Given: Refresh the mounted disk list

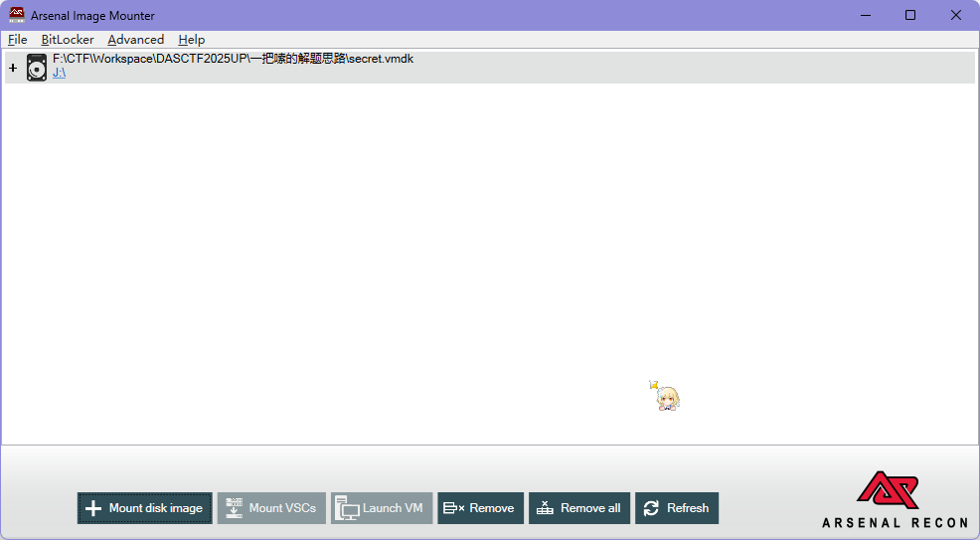Looking at the screenshot, I should pos(676,508).
